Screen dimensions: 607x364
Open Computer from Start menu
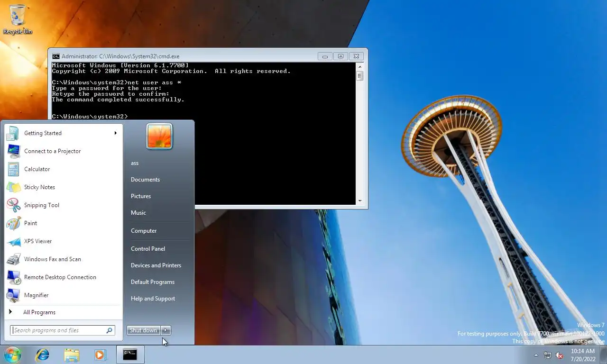[144, 231]
